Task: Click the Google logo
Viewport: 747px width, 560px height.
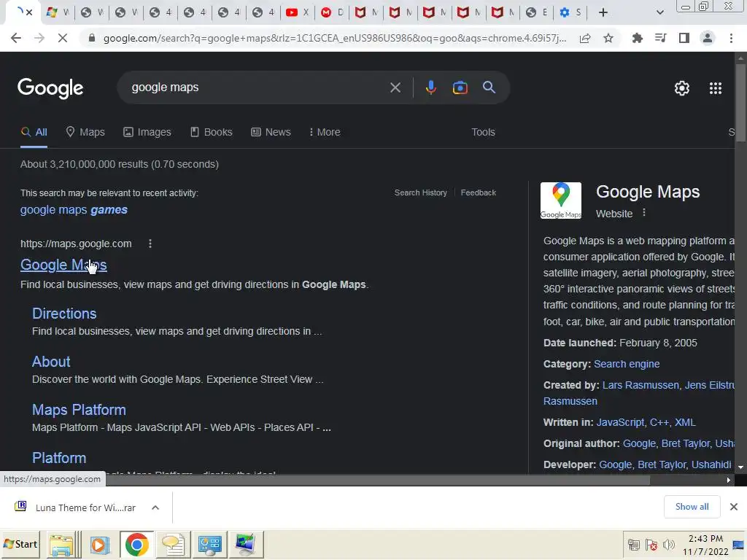Action: [50, 88]
